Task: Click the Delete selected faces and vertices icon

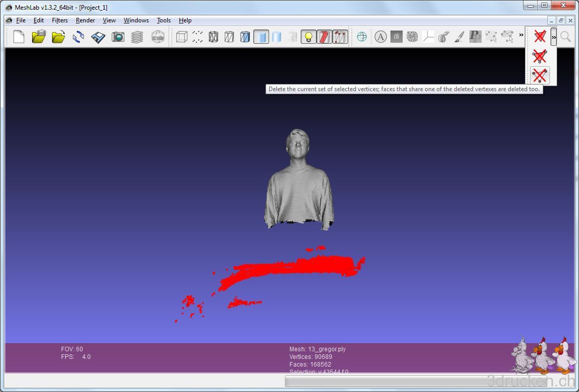Action: coord(540,56)
